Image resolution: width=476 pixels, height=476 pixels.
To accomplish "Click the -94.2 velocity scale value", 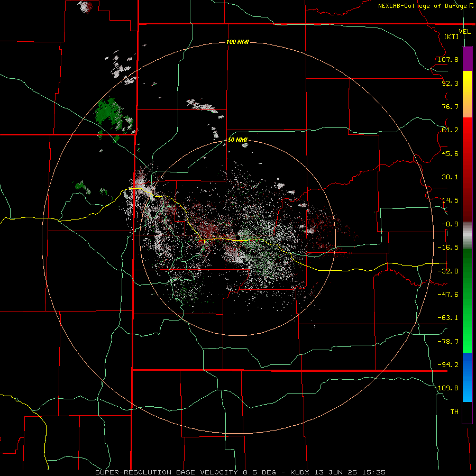I will 448,365.
